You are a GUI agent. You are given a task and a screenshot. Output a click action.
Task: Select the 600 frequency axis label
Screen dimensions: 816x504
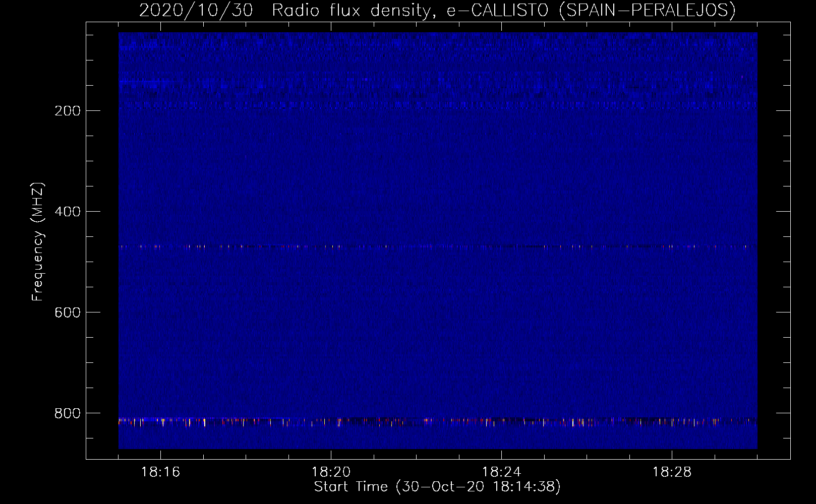coord(68,312)
